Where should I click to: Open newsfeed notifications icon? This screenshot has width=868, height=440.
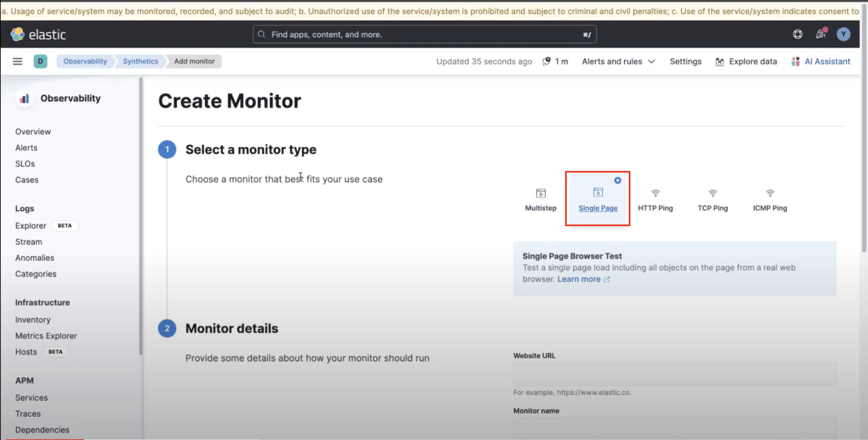tap(821, 34)
